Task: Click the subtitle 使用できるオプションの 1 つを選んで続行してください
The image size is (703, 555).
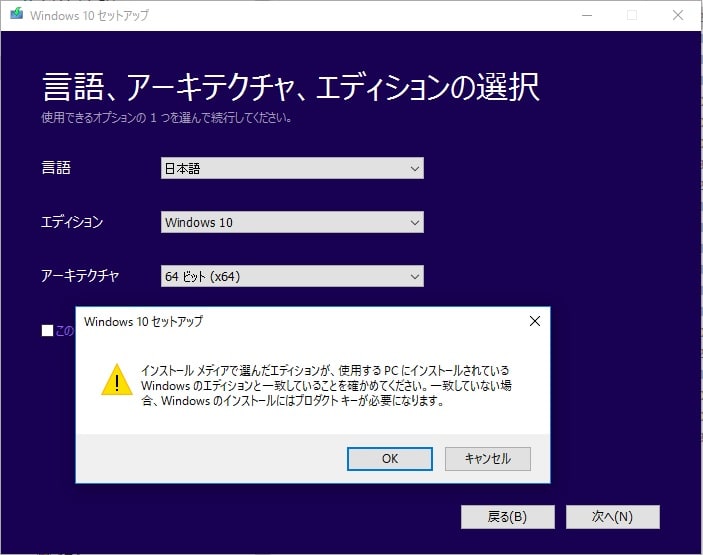Action: tap(166, 118)
